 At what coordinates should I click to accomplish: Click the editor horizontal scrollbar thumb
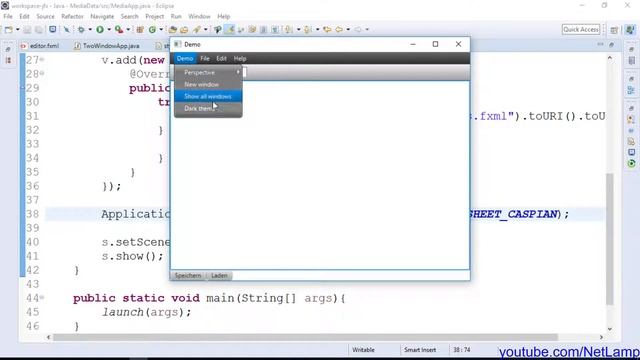pyautogui.click(x=305, y=337)
